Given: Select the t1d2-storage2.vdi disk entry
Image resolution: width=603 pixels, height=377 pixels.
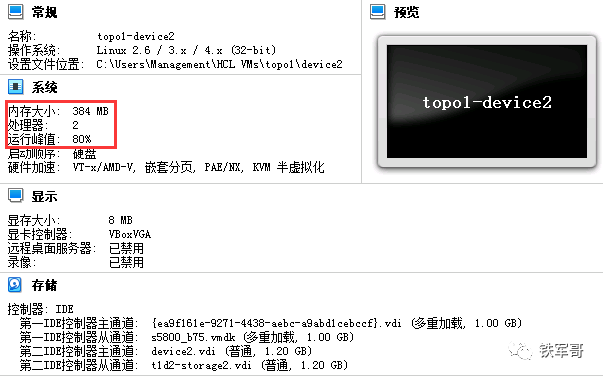Looking at the screenshot, I should point(202,365).
